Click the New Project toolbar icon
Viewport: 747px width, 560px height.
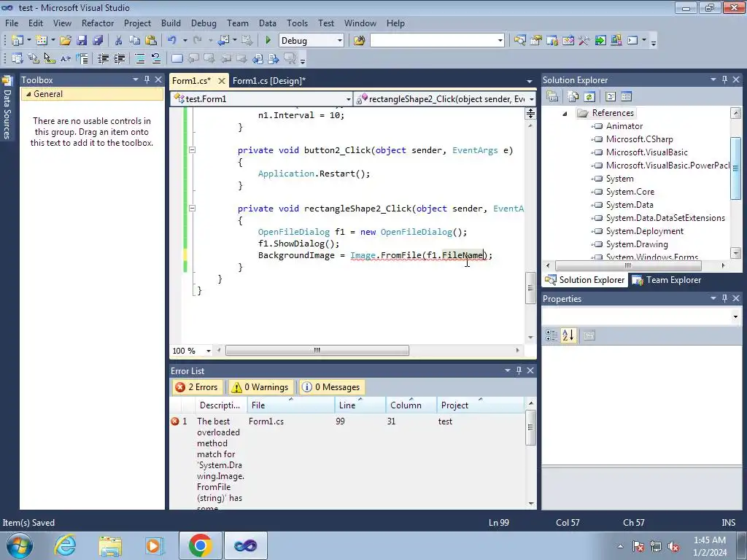pos(18,41)
